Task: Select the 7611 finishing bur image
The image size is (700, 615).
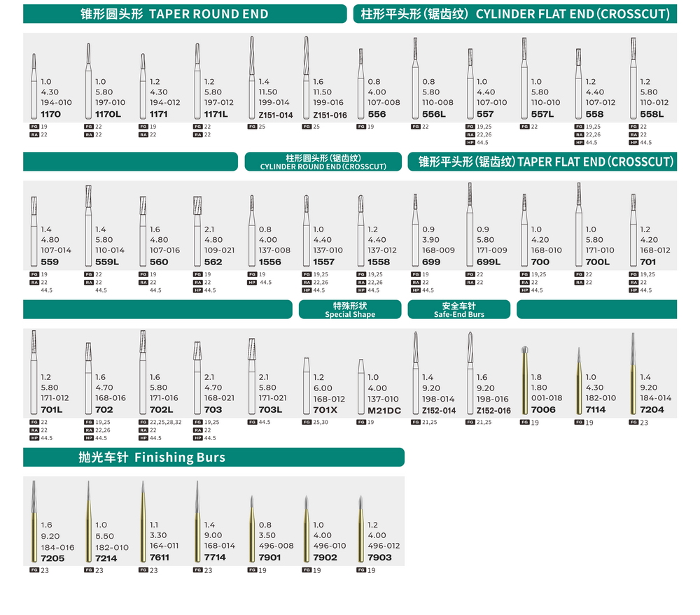Action: (142, 525)
